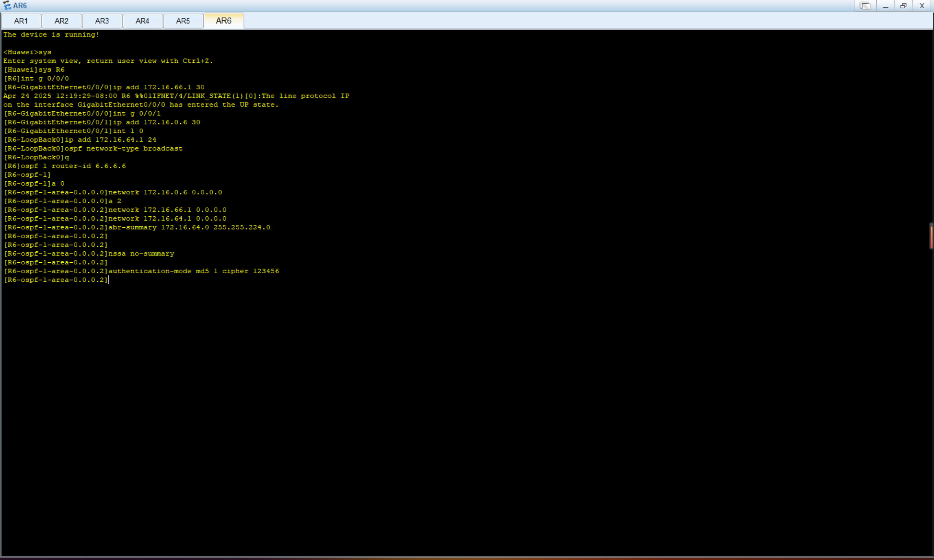Close the AR6 console window
The image size is (934, 560).
(922, 6)
